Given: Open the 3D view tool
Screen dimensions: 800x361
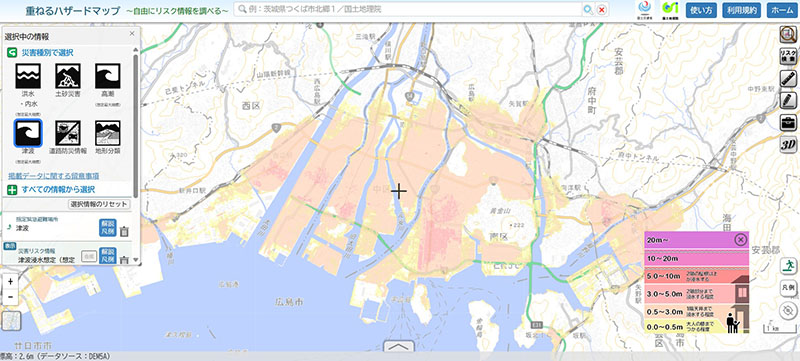Looking at the screenshot, I should coord(788,144).
